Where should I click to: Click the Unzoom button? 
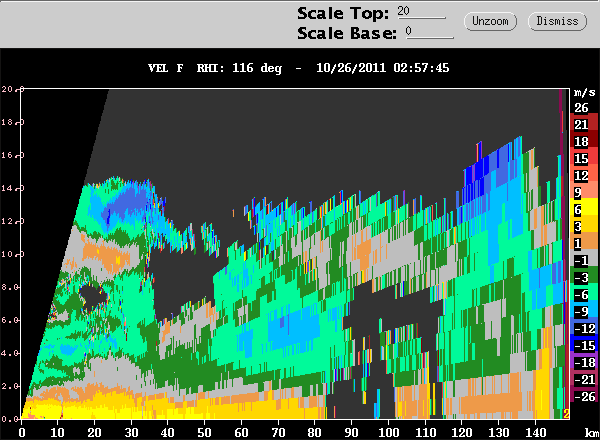(490, 21)
